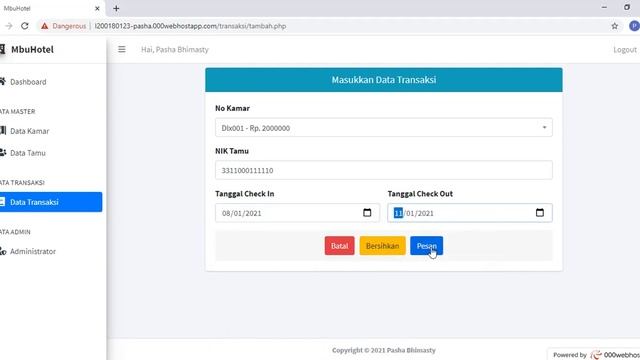The height and width of the screenshot is (360, 640).
Task: Click the yellow Bersihkan button
Action: pos(382,246)
